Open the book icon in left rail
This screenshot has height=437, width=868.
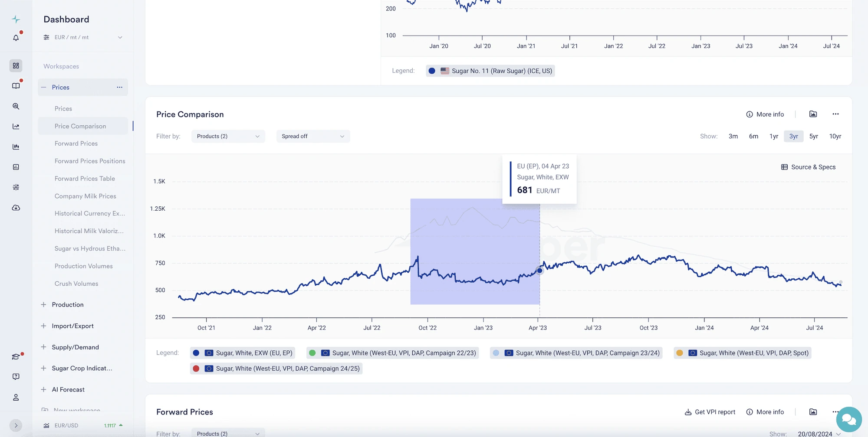(16, 86)
